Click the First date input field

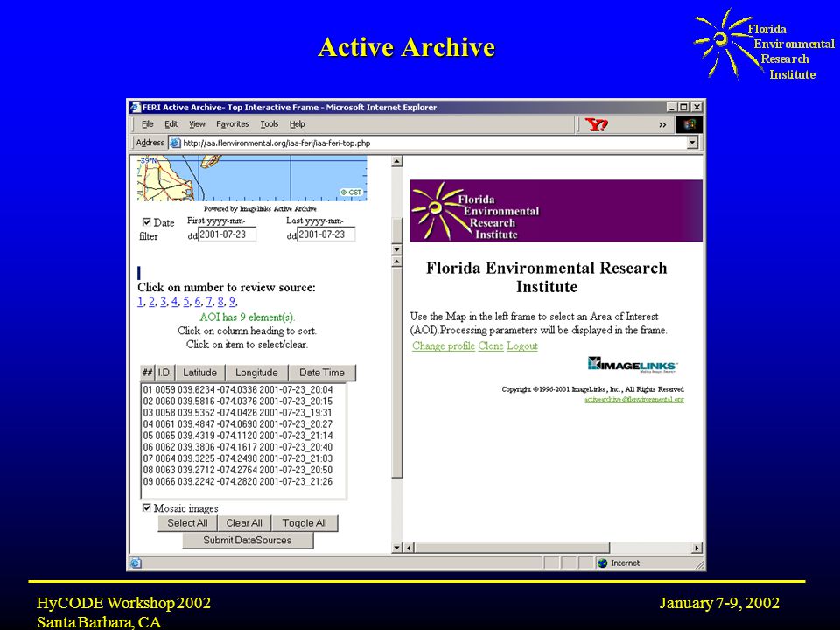(x=227, y=234)
